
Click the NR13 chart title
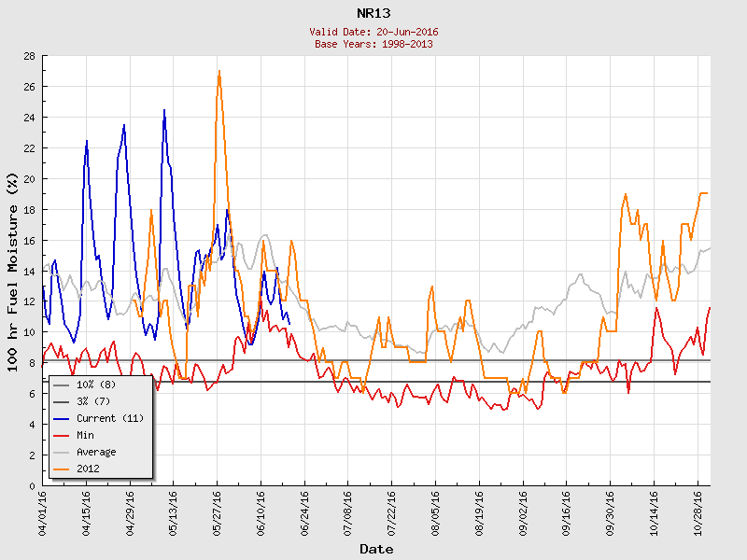[x=373, y=13]
